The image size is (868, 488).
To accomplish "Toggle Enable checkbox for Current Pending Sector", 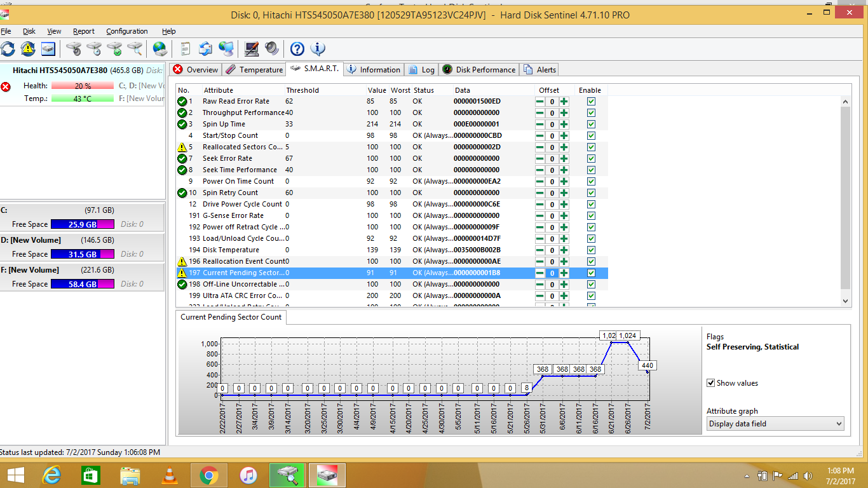I will point(591,273).
